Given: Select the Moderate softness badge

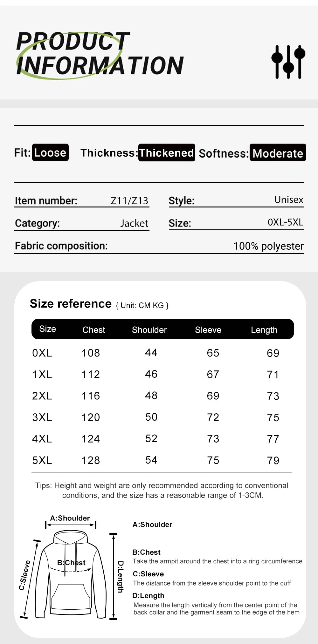Looking at the screenshot, I should 278,153.
